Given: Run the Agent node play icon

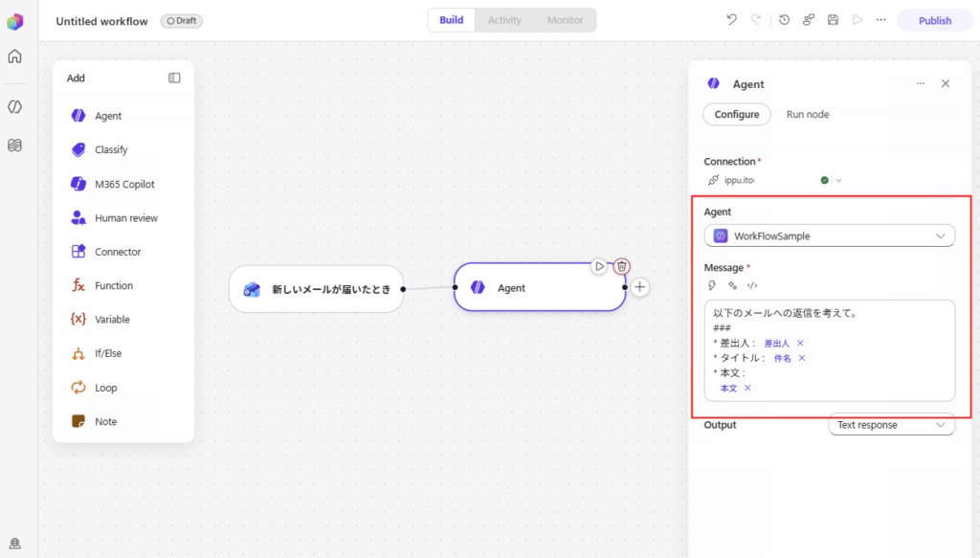Looking at the screenshot, I should click(599, 266).
